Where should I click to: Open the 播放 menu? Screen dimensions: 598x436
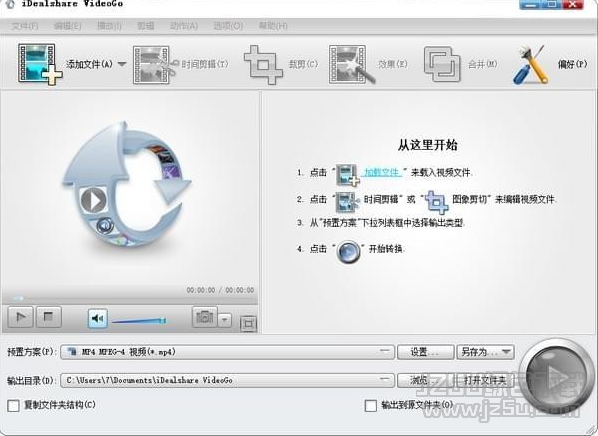(x=109, y=26)
